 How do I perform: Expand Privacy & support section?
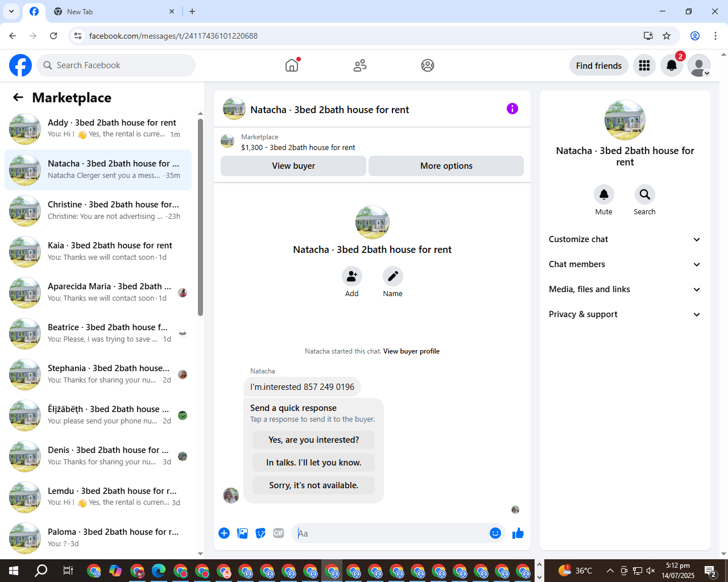(x=624, y=314)
